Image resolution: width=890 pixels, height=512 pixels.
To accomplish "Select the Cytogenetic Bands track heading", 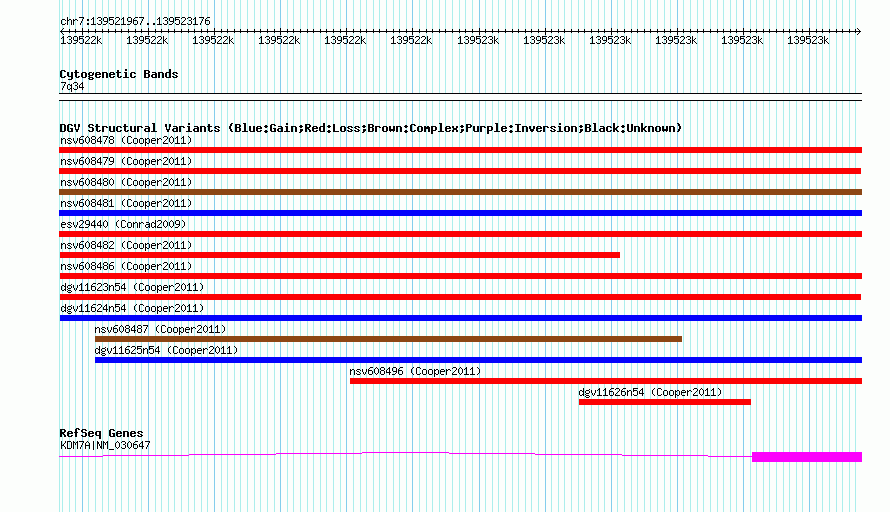I will click(x=119, y=74).
